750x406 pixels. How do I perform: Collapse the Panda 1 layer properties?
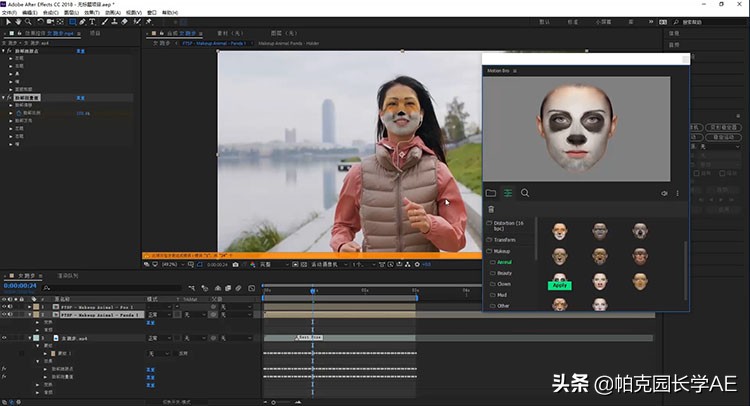pos(29,315)
